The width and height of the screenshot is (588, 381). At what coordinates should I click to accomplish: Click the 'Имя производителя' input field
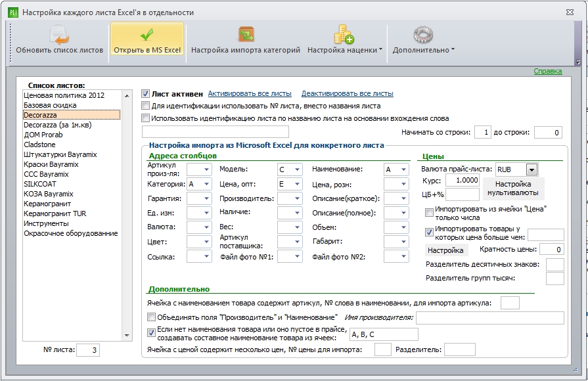pyautogui.click(x=489, y=318)
